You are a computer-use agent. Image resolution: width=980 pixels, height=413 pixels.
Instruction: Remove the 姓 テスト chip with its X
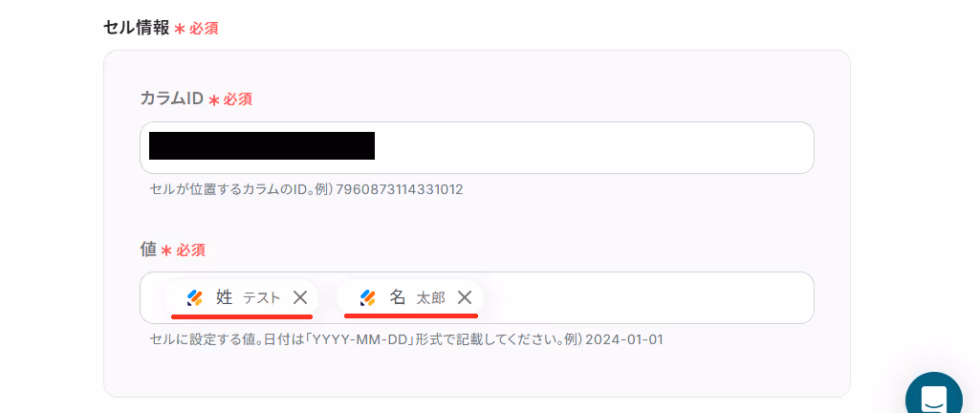point(300,297)
